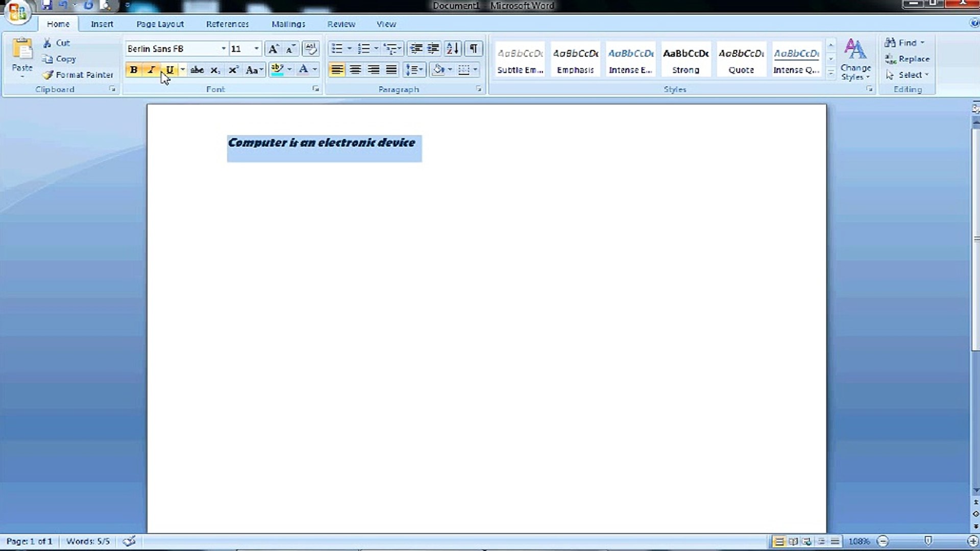This screenshot has height=551, width=980.
Task: Open the Paragraph dialog launcher
Action: [x=479, y=89]
